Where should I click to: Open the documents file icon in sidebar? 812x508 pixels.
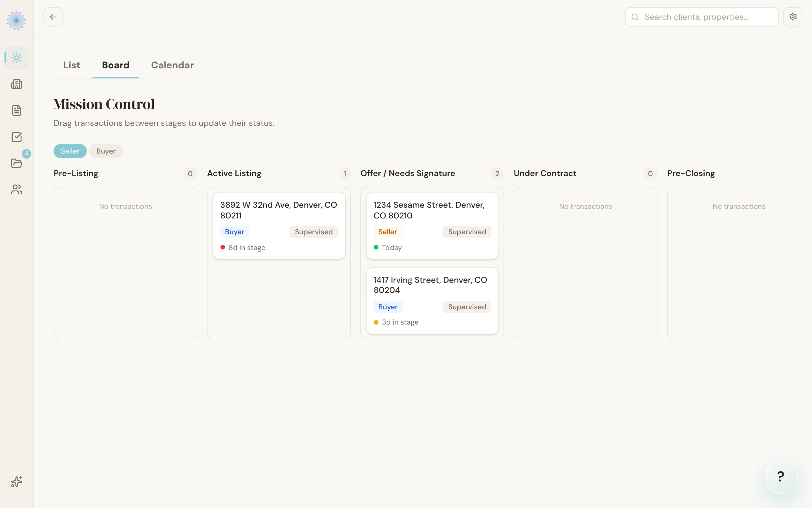click(x=16, y=111)
